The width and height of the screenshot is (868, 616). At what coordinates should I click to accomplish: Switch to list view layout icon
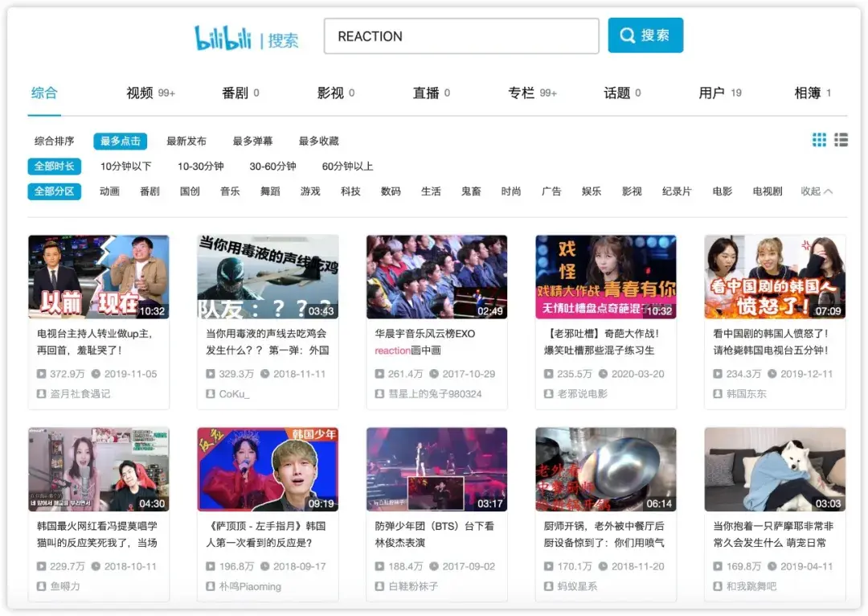click(841, 140)
